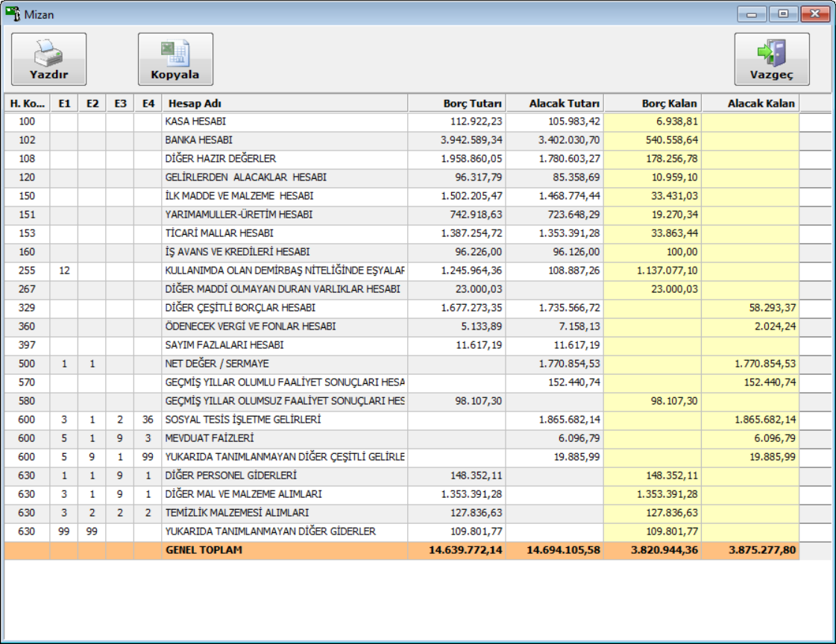Maximize the Mizan window
This screenshot has width=836, height=644.
click(783, 14)
